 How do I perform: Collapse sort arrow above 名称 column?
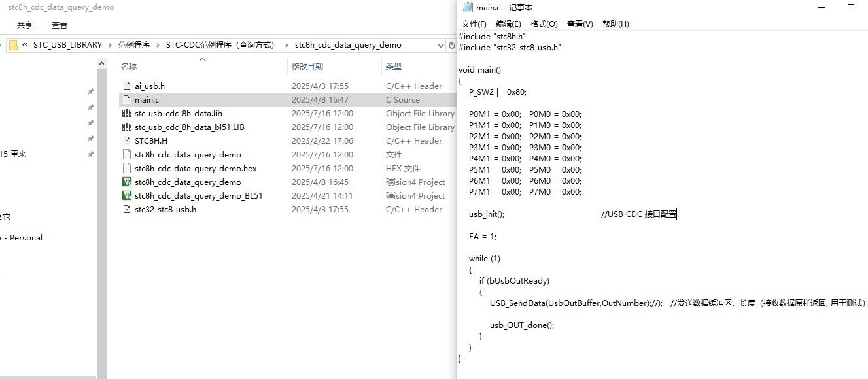click(202, 59)
